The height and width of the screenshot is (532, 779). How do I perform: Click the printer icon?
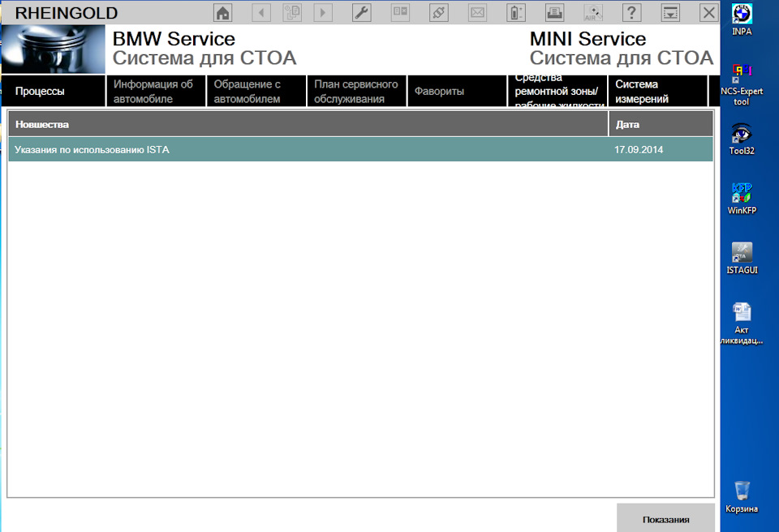tap(555, 12)
